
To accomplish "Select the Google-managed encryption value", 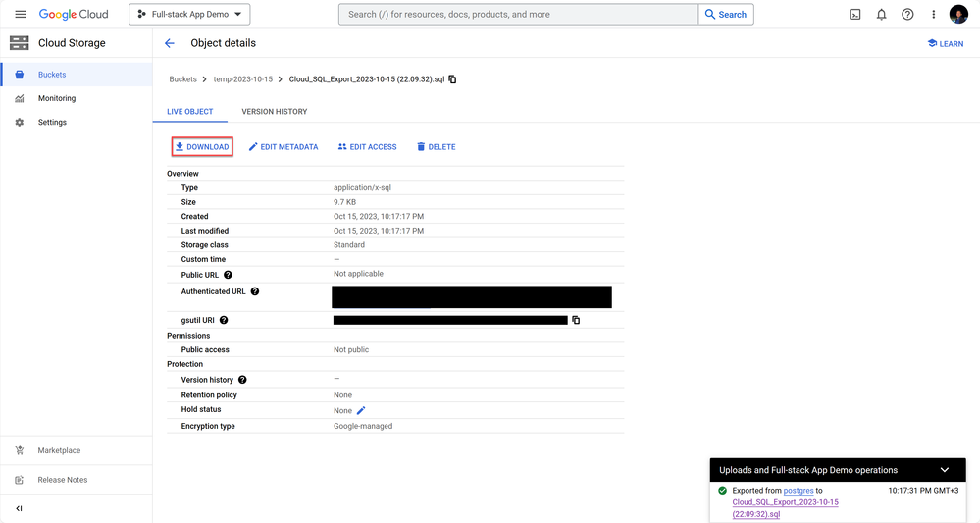I will click(x=363, y=426).
